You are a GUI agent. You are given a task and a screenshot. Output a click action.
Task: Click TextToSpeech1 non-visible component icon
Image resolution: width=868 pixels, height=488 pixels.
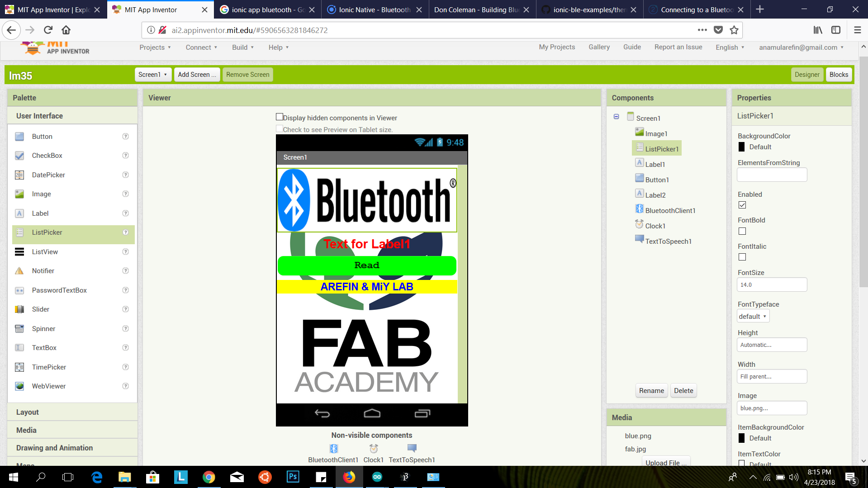[x=412, y=448]
